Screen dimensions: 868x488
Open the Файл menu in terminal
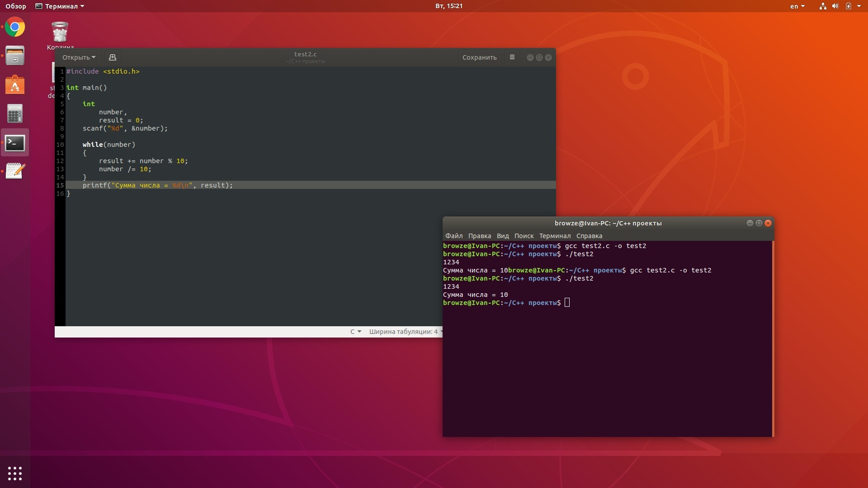click(453, 236)
